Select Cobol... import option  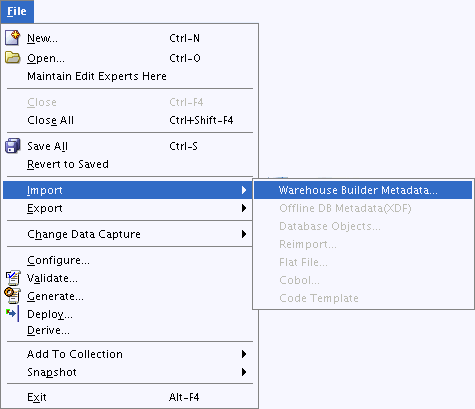click(299, 280)
